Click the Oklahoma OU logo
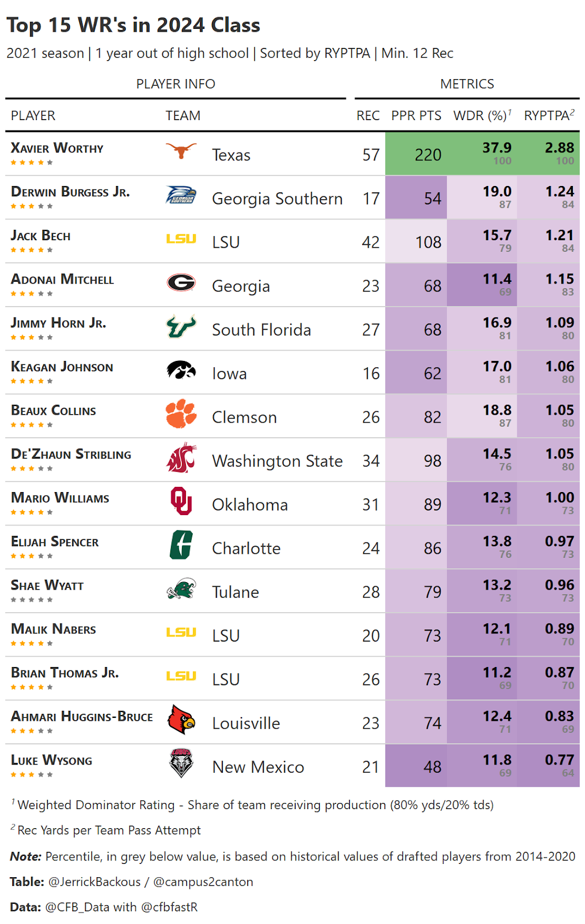The image size is (585, 924). point(181,501)
